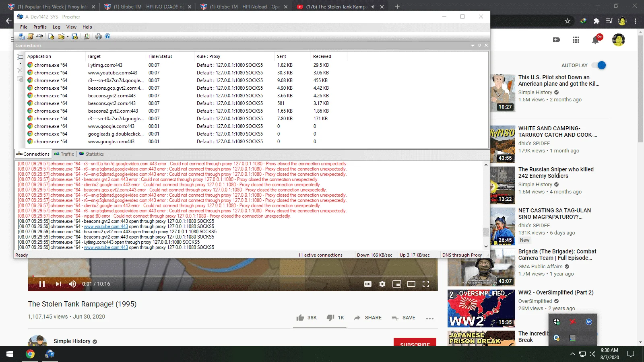Viewport: 644px width, 362px height.
Task: Open the Windows Start menu
Action: [x=10, y=354]
